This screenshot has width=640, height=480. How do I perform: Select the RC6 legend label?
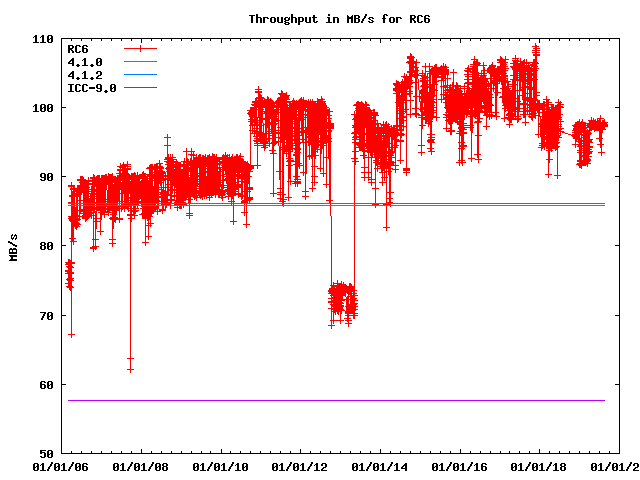tap(78, 49)
